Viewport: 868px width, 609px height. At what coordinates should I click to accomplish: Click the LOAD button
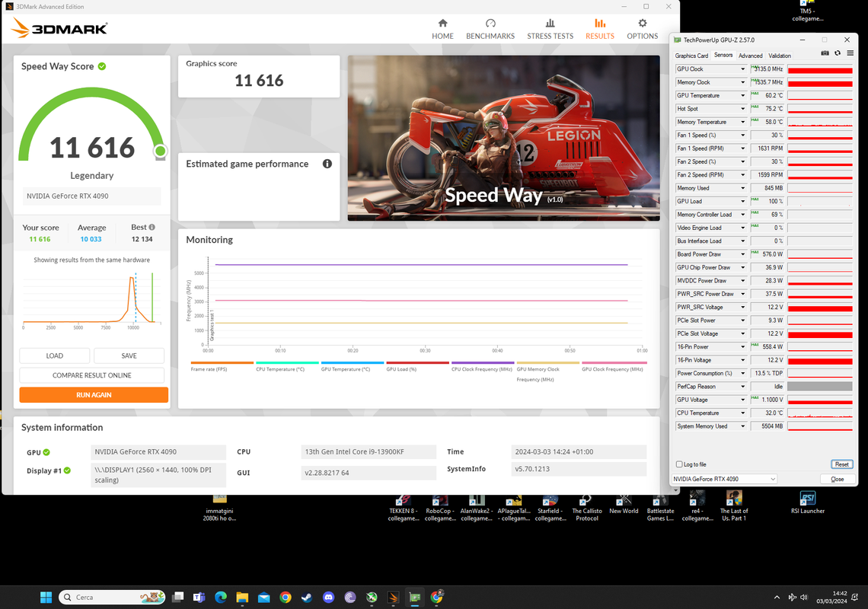pyautogui.click(x=54, y=356)
